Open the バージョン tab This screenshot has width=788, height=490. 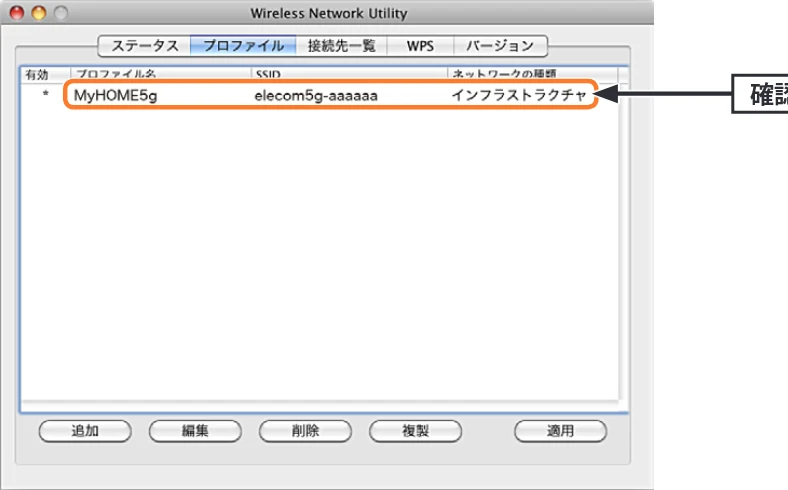pyautogui.click(x=500, y=46)
